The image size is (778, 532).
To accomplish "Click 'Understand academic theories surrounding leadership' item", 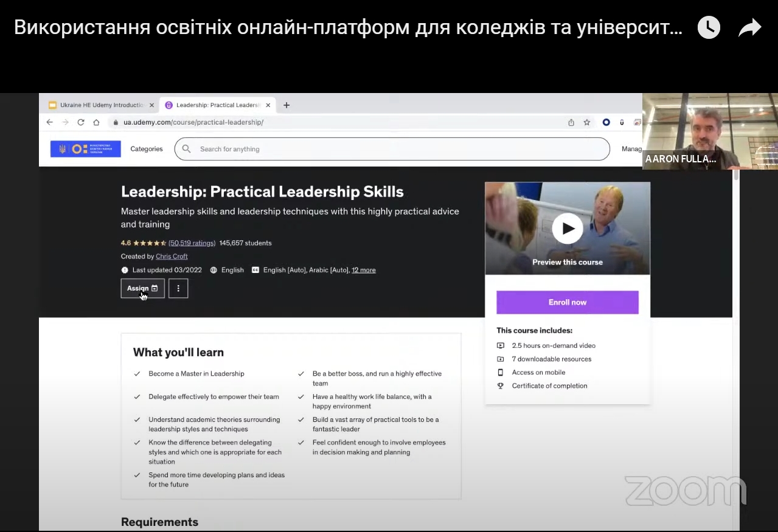I will (x=214, y=424).
